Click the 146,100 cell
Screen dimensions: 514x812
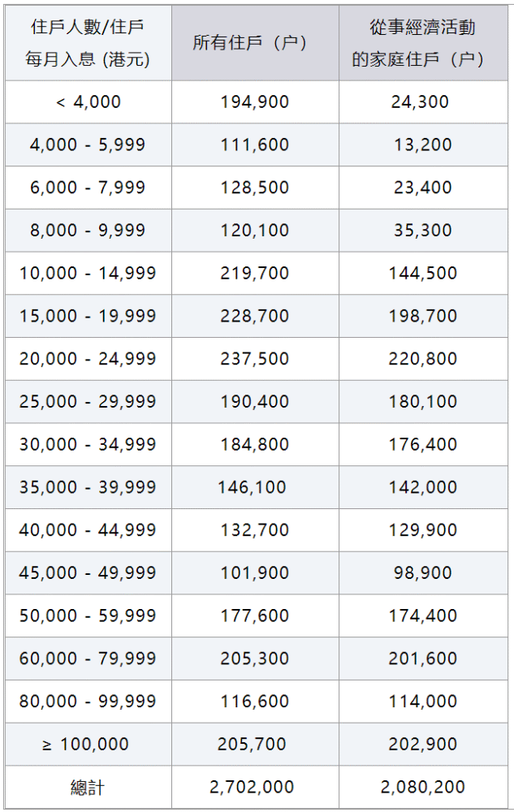[252, 488]
